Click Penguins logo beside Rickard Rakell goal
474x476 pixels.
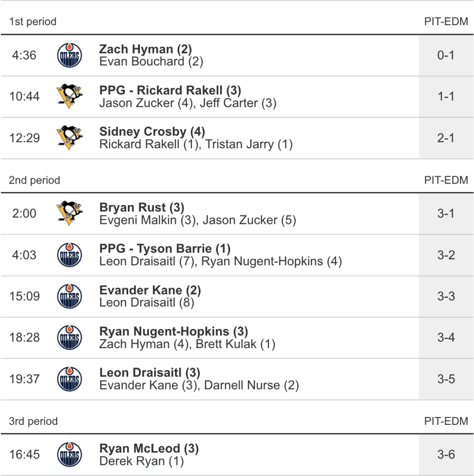pos(69,97)
